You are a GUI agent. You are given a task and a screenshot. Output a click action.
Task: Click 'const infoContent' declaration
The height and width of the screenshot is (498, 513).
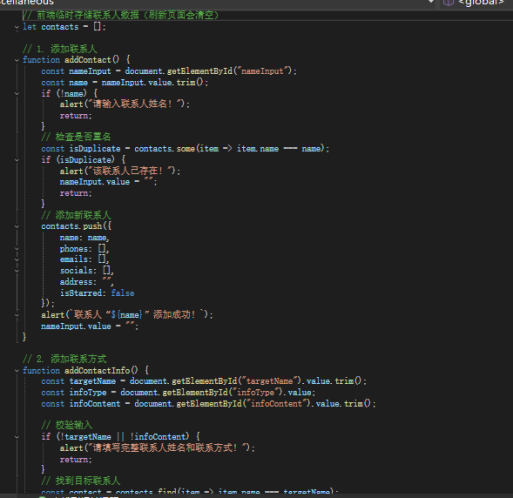tap(81, 404)
